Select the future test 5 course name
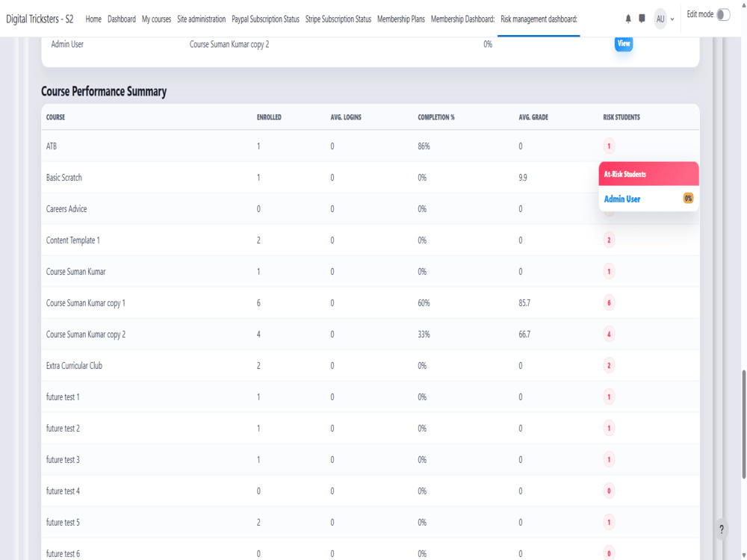747x560 pixels. pos(63,523)
